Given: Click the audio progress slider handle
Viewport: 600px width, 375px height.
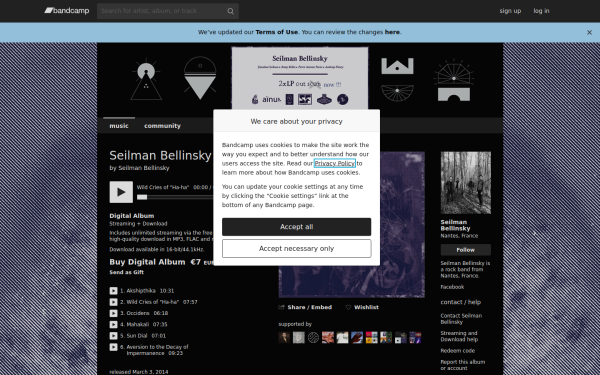Looking at the screenshot, I should (142, 197).
